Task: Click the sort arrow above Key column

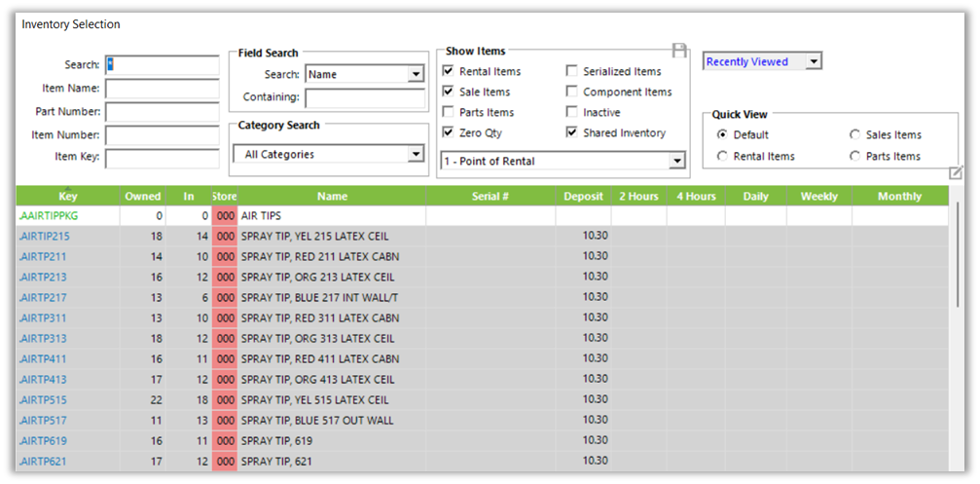Action: click(x=66, y=188)
